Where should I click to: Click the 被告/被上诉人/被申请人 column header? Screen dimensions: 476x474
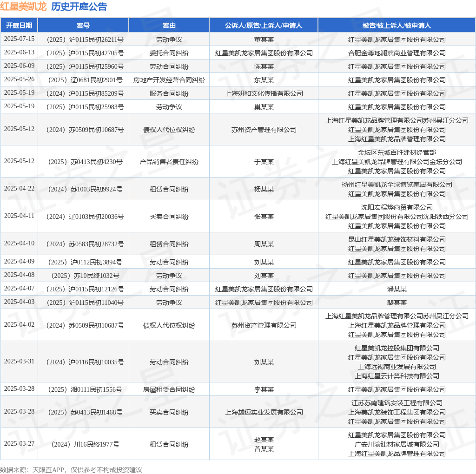397,26
